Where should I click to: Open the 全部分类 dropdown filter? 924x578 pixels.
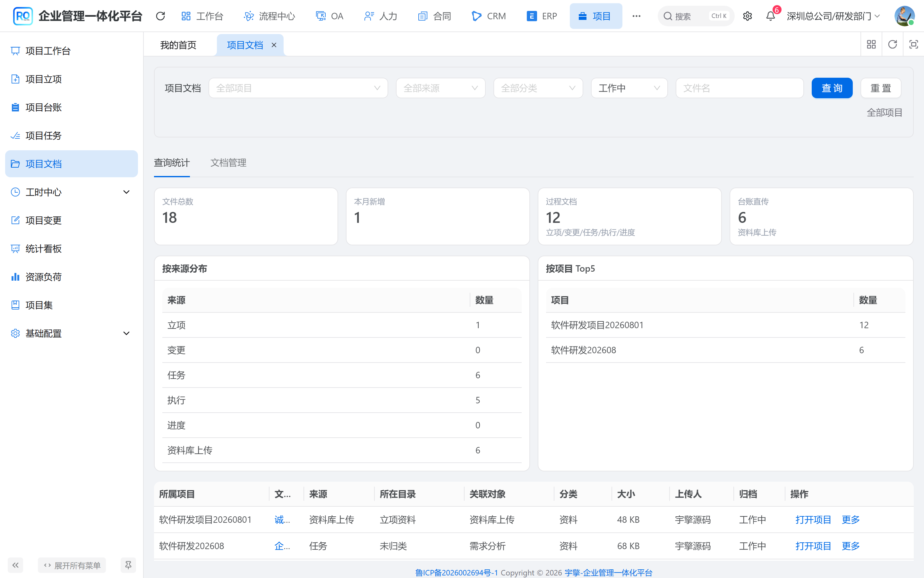(x=538, y=88)
